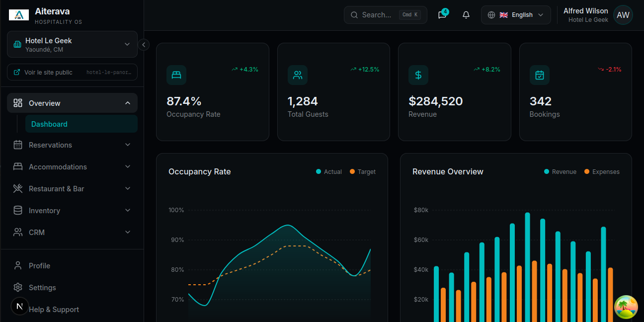Click the AW user avatar
Image resolution: width=644 pixels, height=322 pixels.
click(623, 15)
